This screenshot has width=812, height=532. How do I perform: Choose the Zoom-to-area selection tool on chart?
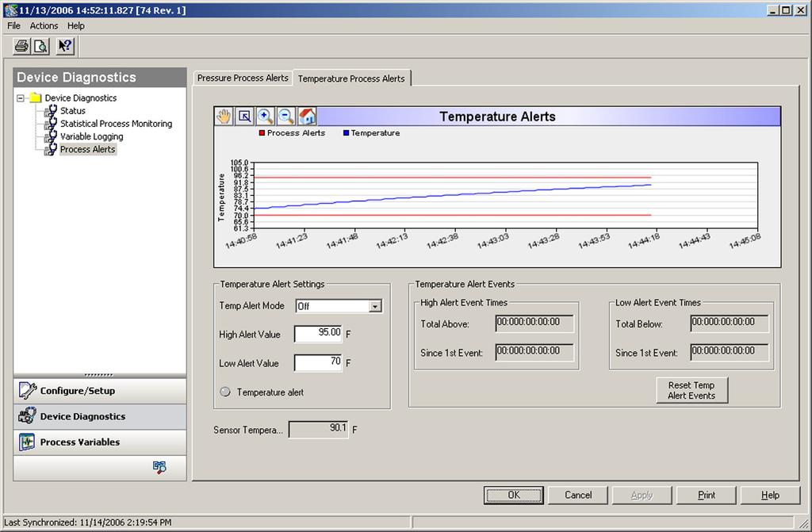pyautogui.click(x=244, y=116)
